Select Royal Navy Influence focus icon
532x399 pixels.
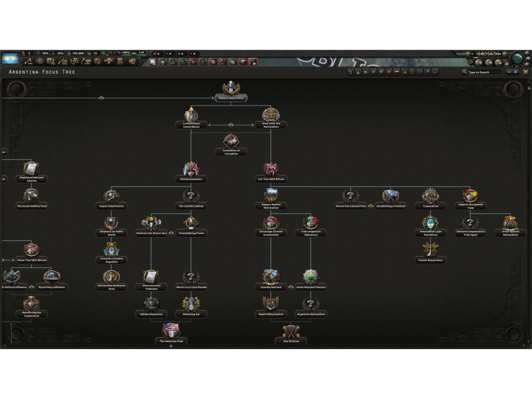pos(51,276)
